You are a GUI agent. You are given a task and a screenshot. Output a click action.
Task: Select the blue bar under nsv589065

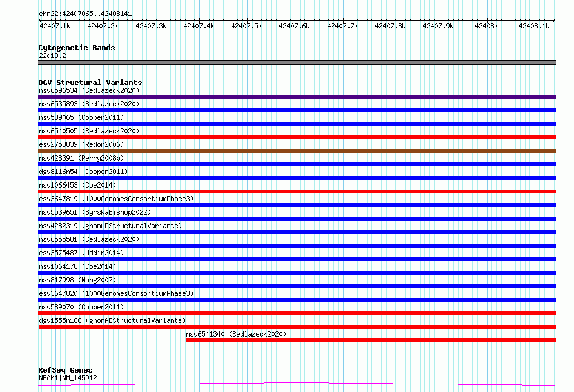coord(297,124)
